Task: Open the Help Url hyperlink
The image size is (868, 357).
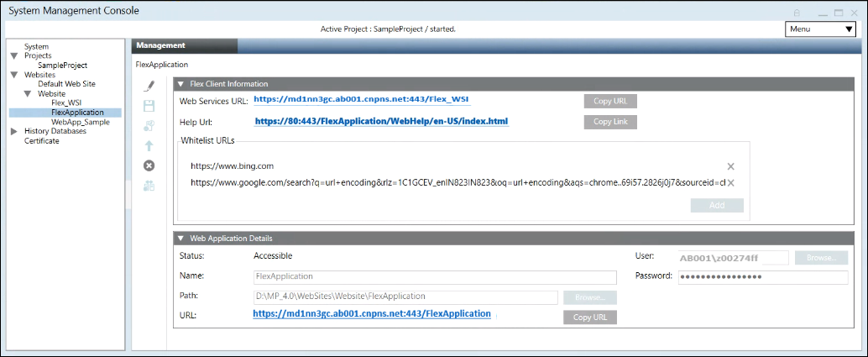Action: [x=381, y=122]
